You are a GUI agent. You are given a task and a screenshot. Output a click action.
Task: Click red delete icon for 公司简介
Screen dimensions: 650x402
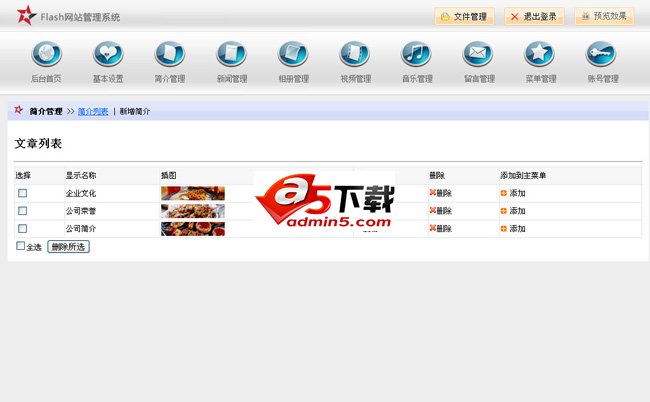pyautogui.click(x=433, y=228)
